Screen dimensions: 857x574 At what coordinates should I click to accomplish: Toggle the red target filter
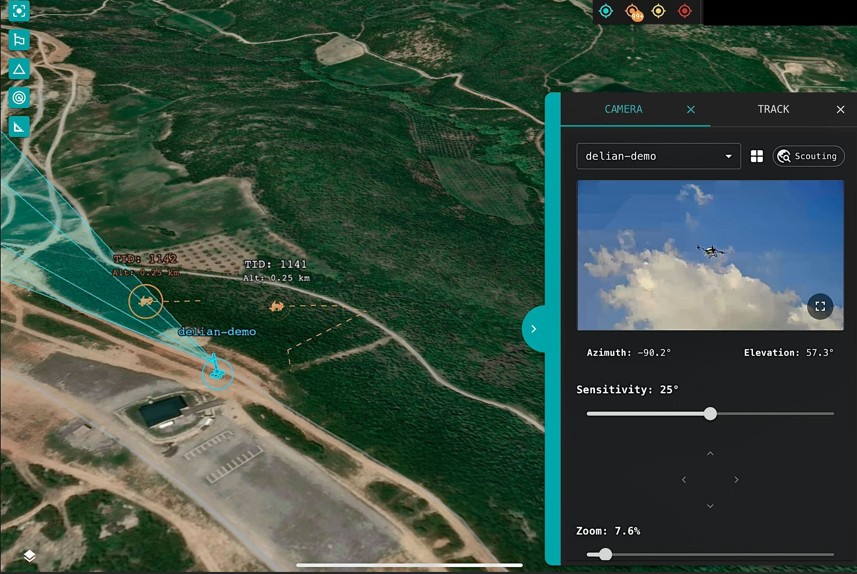click(685, 11)
